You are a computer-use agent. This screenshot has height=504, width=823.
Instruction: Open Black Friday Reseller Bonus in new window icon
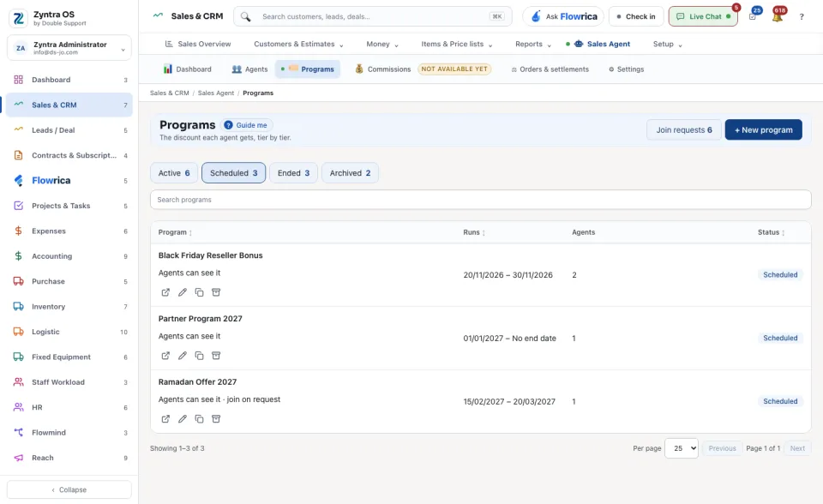(x=165, y=292)
